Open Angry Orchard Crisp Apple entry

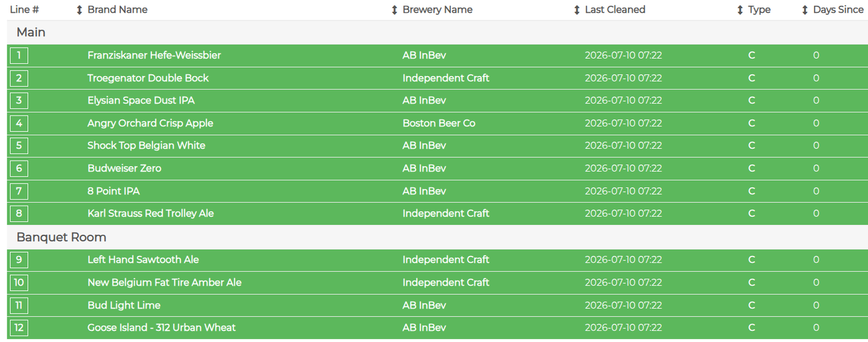coord(437,123)
